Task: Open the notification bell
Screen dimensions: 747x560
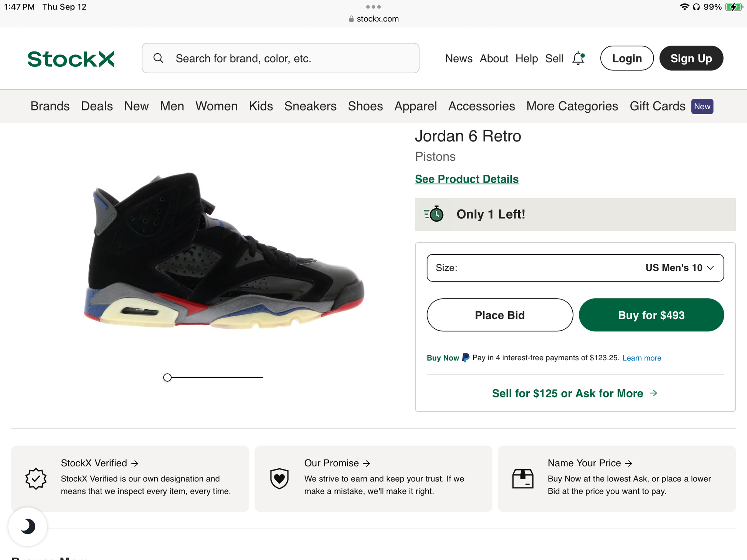Action: click(x=578, y=58)
